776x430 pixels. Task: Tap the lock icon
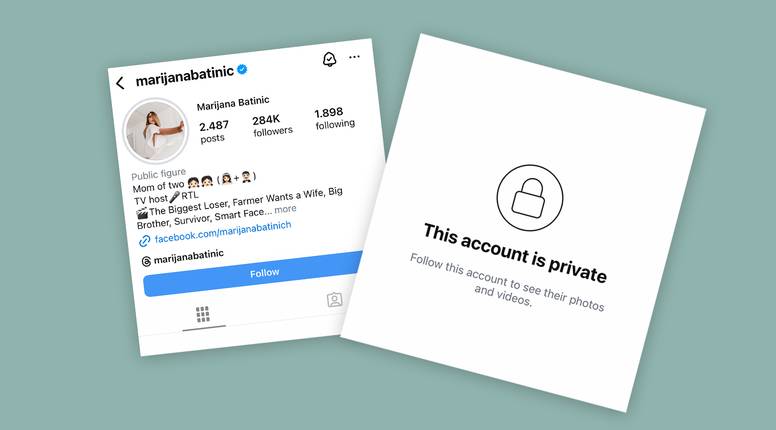(x=530, y=198)
